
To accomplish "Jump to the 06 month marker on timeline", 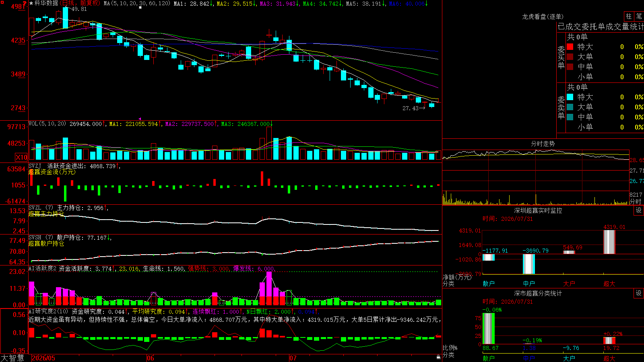I will coord(151,358).
